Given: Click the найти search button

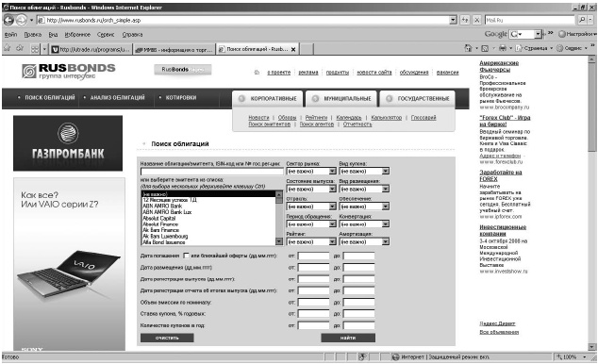Looking at the screenshot, I should coord(348,338).
